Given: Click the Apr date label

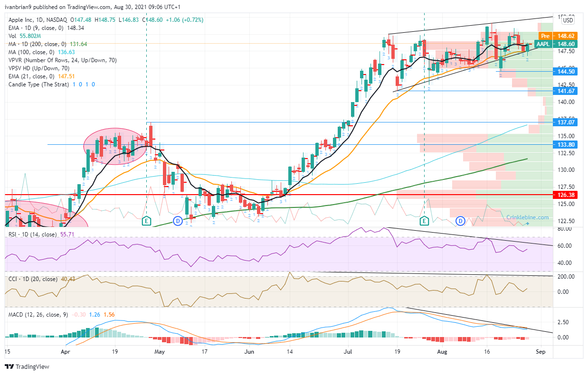Looking at the screenshot, I should 66,352.
